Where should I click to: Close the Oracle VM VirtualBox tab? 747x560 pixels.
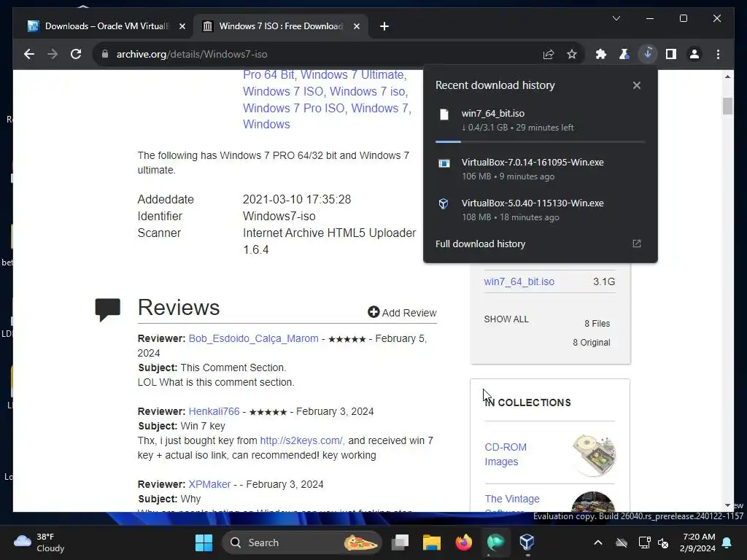[x=182, y=26]
